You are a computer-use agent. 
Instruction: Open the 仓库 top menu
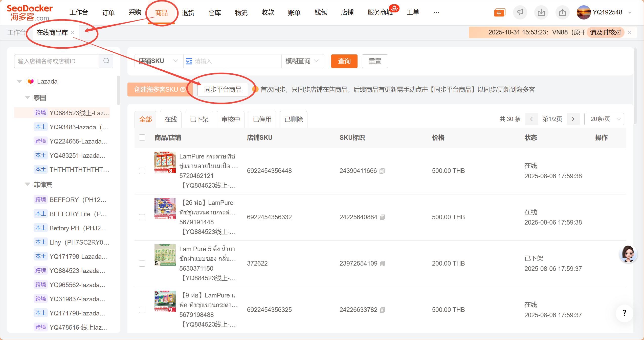pos(214,12)
